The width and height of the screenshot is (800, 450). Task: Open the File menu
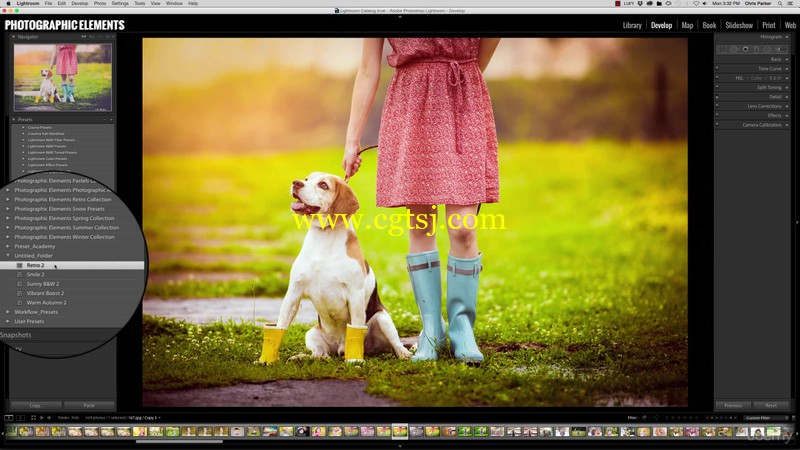point(48,3)
